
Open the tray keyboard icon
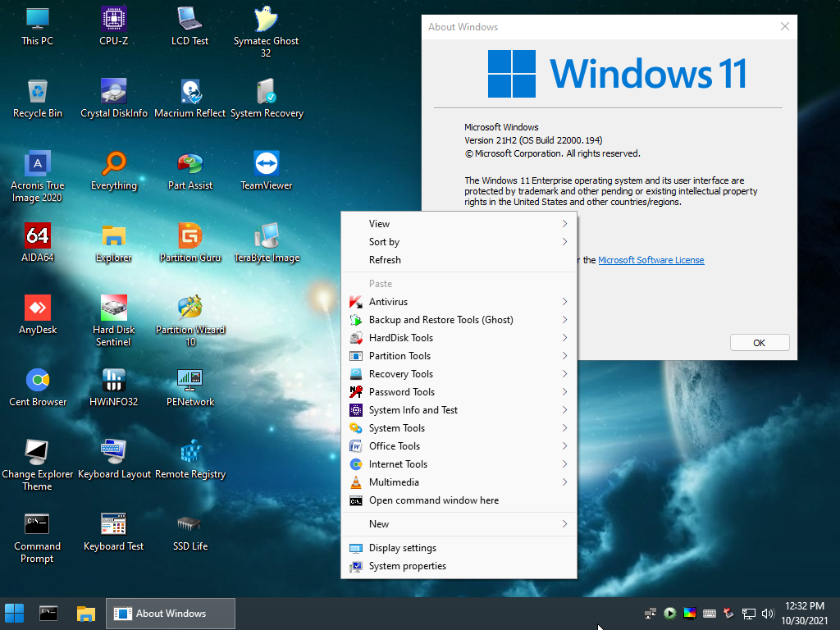(x=710, y=614)
